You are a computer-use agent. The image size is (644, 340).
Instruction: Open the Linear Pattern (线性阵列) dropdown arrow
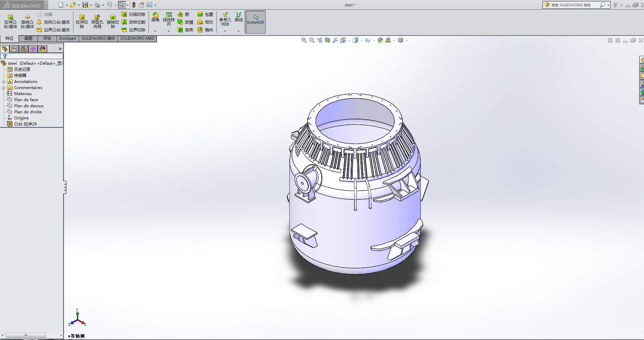click(x=169, y=31)
